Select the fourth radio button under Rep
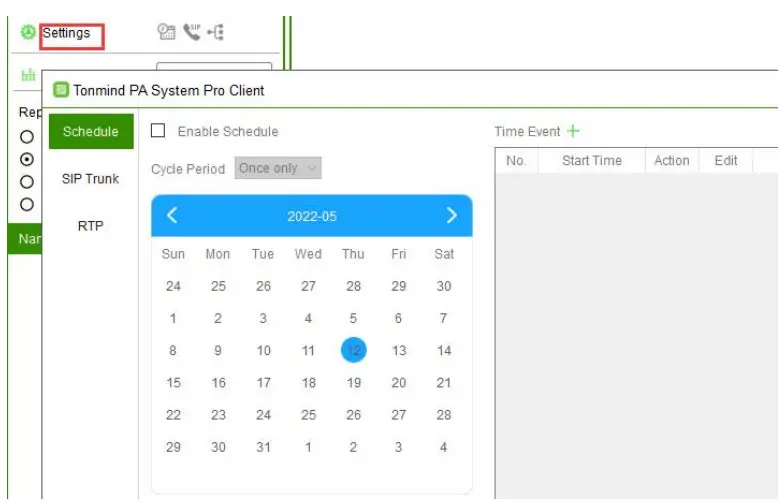The width and height of the screenshot is (781, 503). click(27, 204)
